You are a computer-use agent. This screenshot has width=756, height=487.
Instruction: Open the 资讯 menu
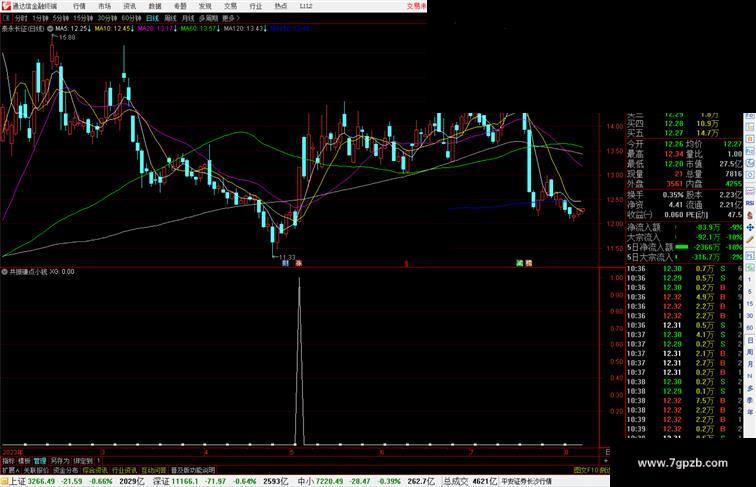click(x=130, y=6)
